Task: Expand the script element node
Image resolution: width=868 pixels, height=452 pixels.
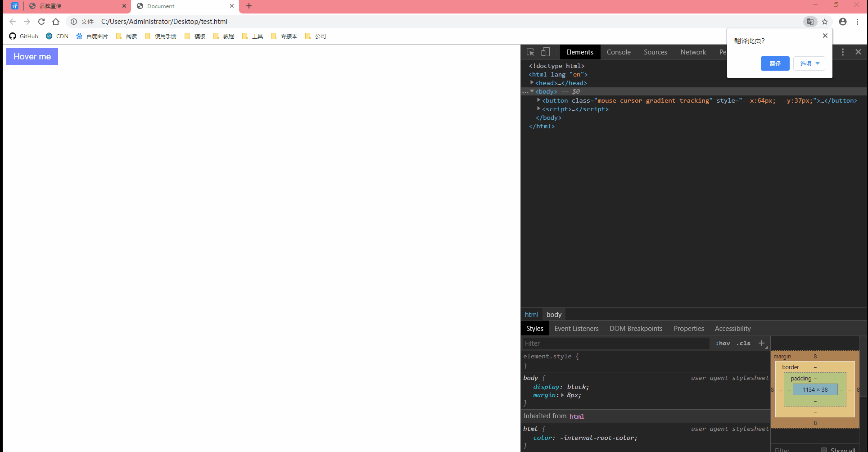Action: pyautogui.click(x=539, y=109)
